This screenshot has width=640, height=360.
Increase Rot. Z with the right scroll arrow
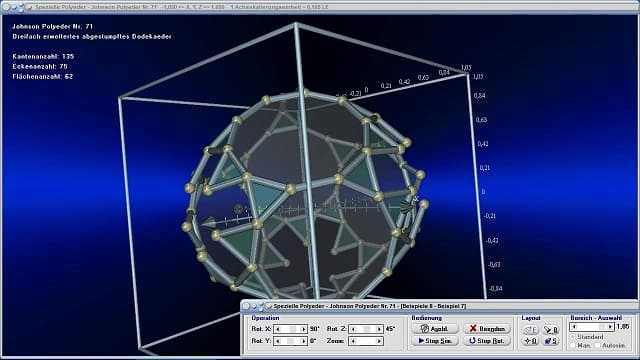(x=379, y=329)
